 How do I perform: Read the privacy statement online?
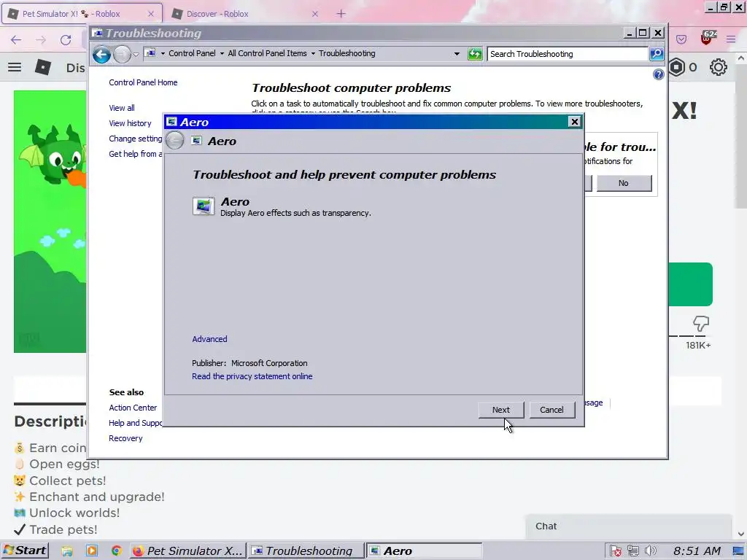click(252, 376)
